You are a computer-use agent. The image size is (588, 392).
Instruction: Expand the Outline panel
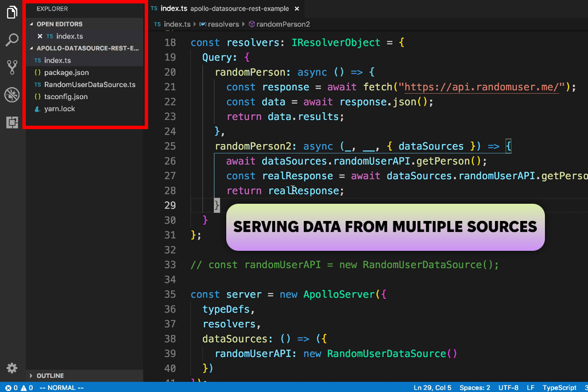pos(50,375)
